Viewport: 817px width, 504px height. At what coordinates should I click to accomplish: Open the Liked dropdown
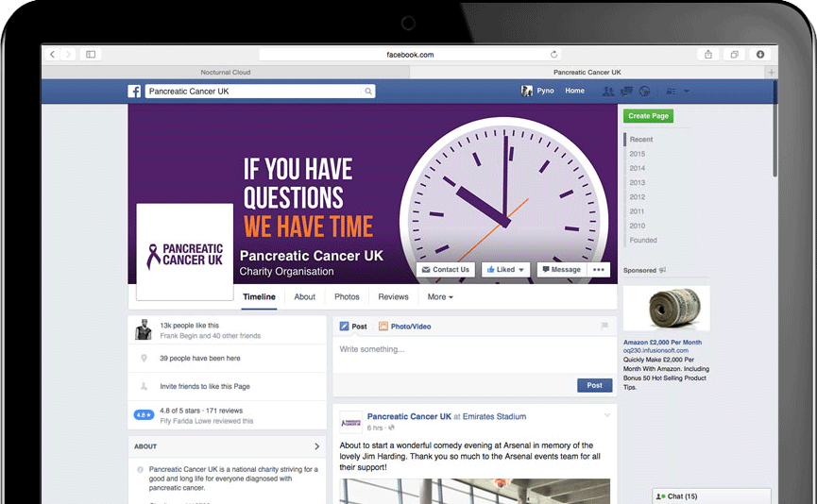point(505,270)
